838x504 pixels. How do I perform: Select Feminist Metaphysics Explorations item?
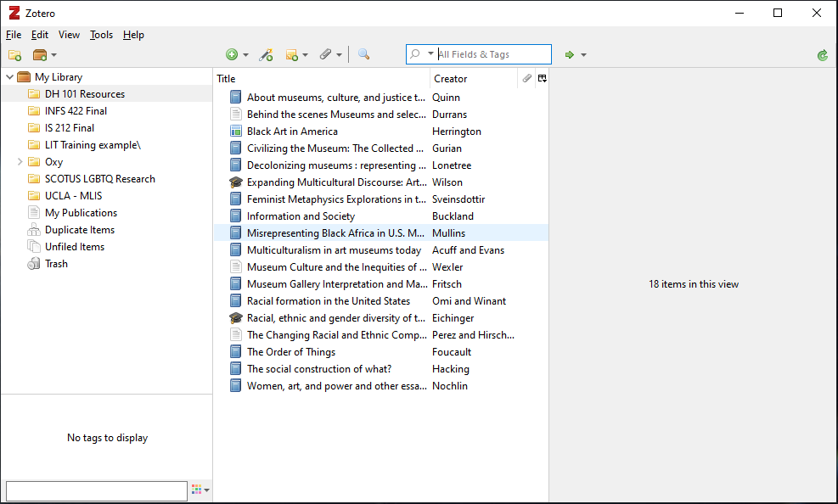point(381,199)
